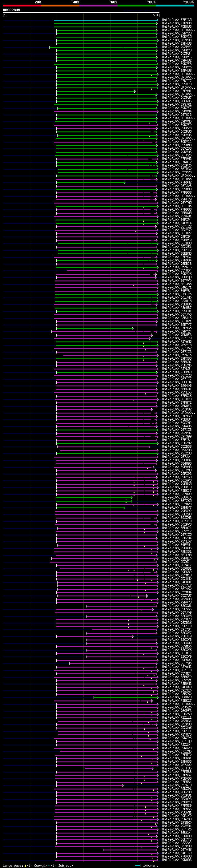This screenshot has width=197, height=868.
Task: Select hit label UniRef100_B9R7F8
Action: click(x=177, y=64)
